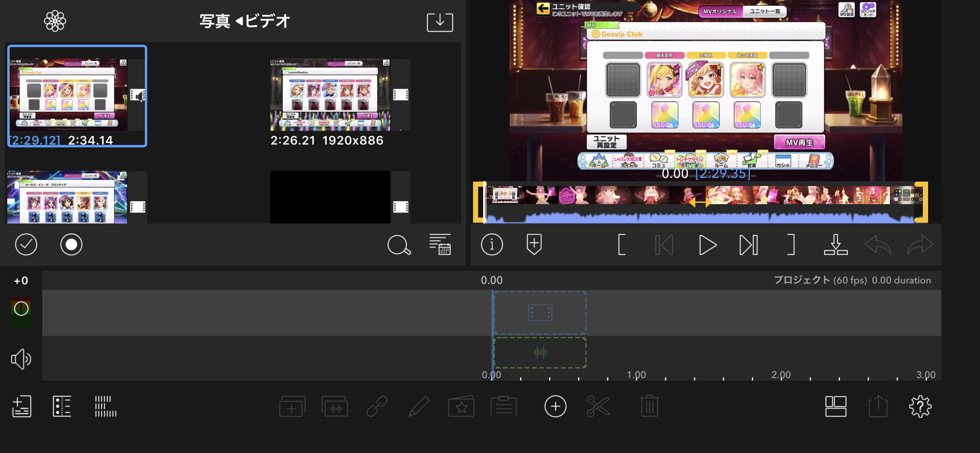
Task: Click the プロジェクト (60 fps) project title
Action: [820, 280]
